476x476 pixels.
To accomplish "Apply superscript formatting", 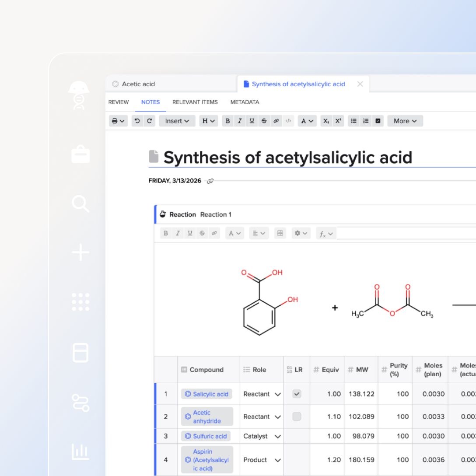I will (x=338, y=121).
